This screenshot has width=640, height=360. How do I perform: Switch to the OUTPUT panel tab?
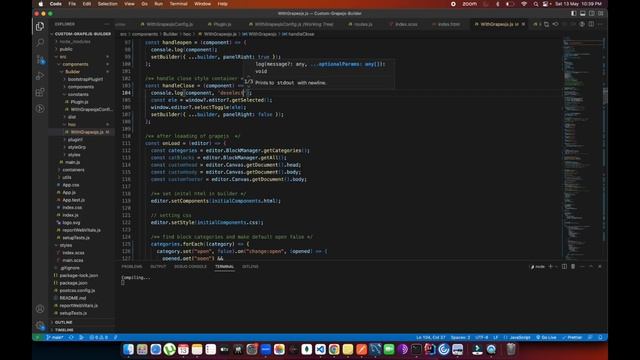click(x=158, y=267)
